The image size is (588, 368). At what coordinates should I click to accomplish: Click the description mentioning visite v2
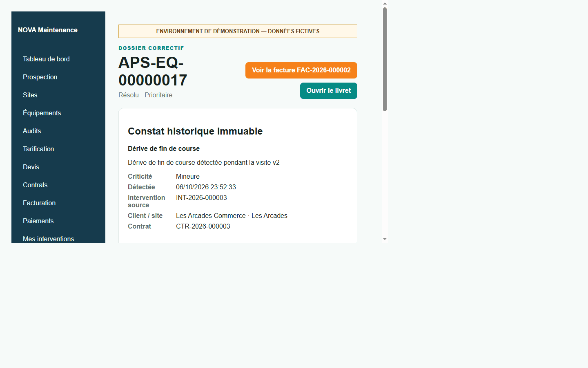204,162
